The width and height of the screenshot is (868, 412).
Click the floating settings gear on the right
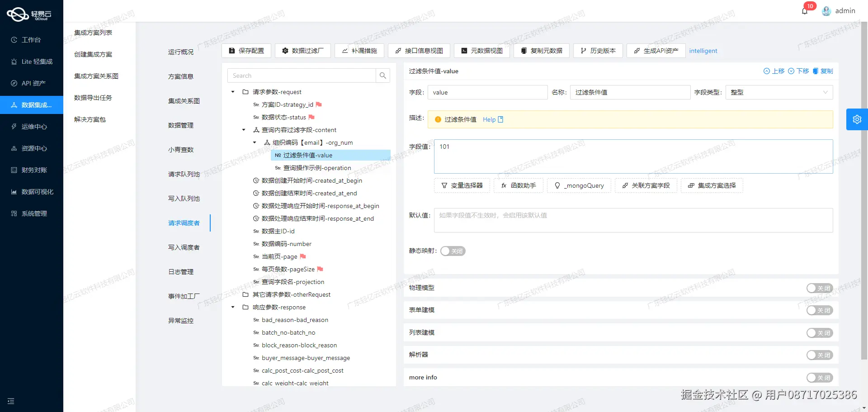(x=857, y=119)
